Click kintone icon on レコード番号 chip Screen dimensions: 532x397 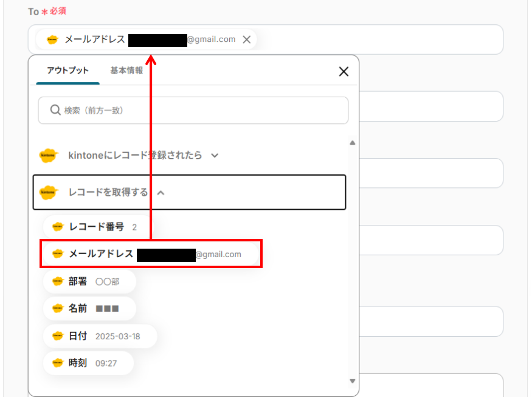tap(58, 227)
